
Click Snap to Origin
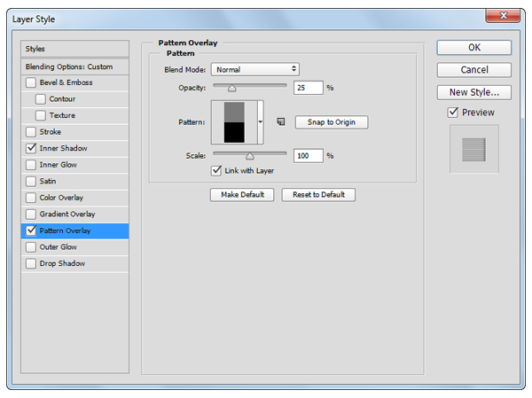click(x=331, y=122)
